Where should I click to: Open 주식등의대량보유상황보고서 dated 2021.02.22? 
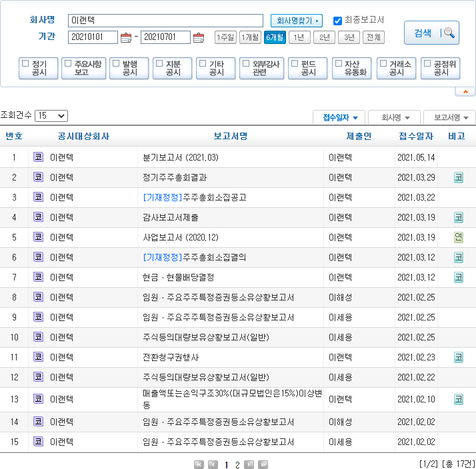pos(206,377)
